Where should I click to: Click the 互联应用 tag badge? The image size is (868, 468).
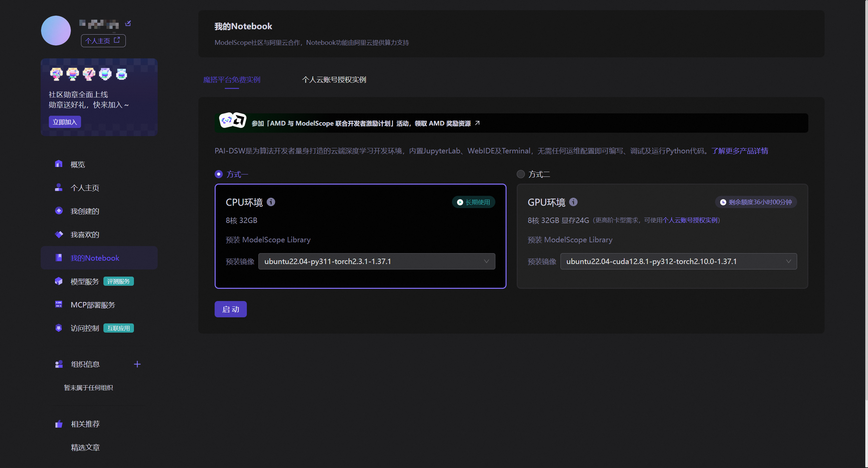[x=118, y=328]
